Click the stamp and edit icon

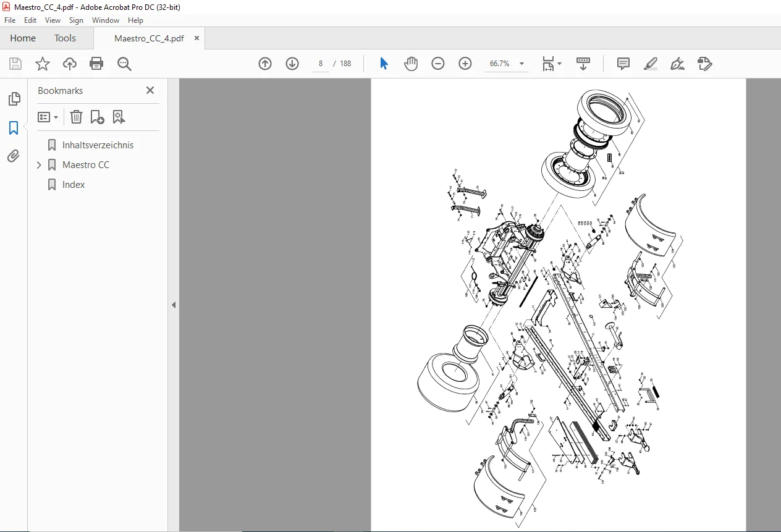(x=704, y=64)
